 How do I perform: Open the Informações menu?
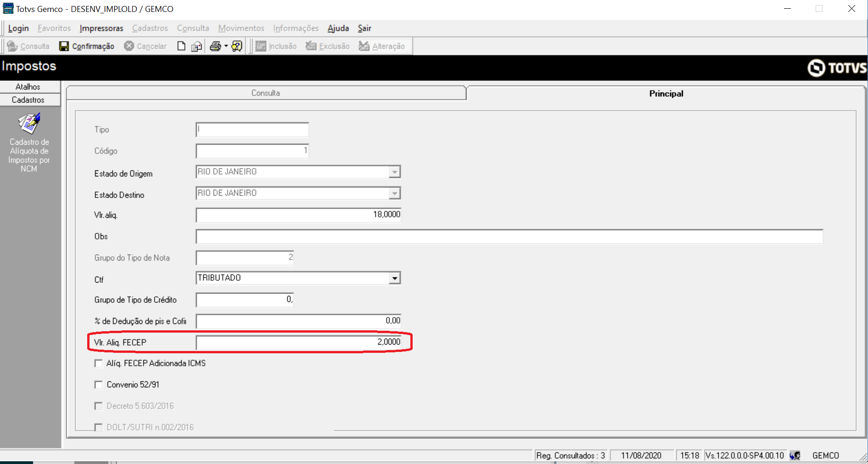click(296, 28)
